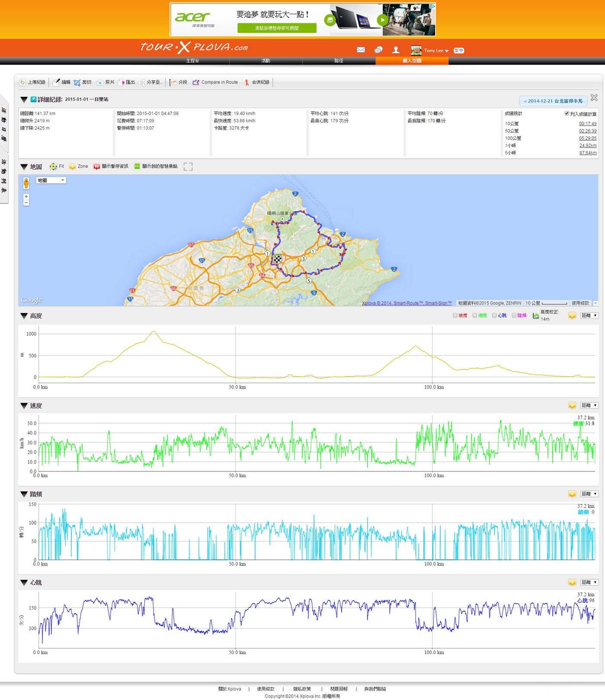
Task: Enable the 坡度 slope checkbox
Action: (x=455, y=315)
